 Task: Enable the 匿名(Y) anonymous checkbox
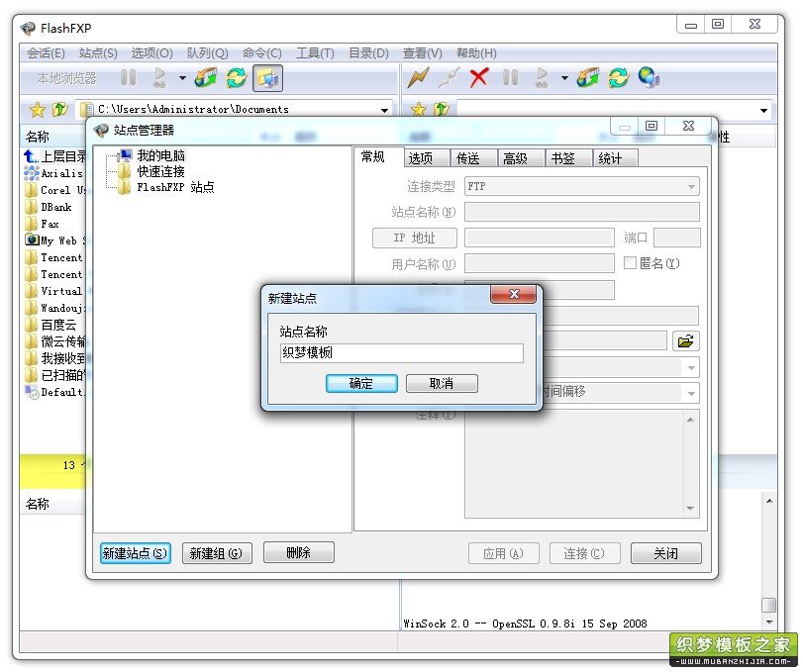631,262
